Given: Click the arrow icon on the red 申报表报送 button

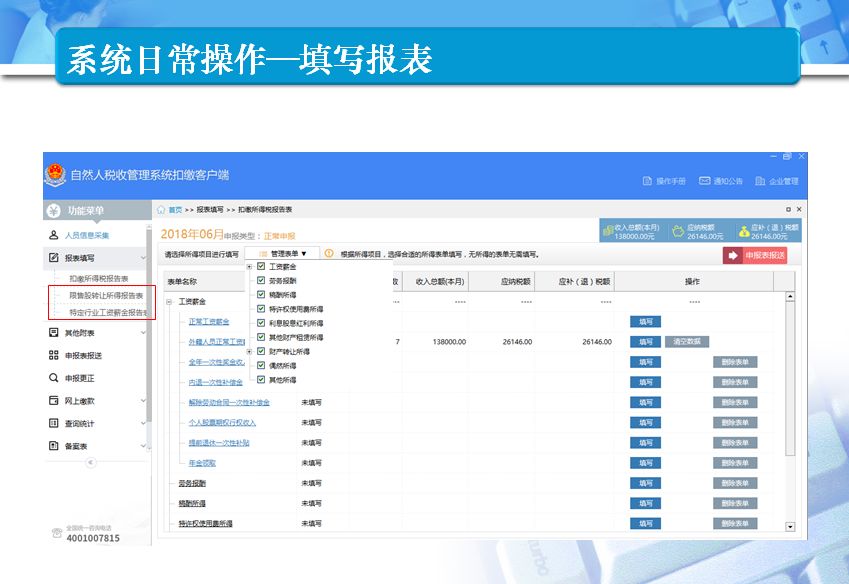Looking at the screenshot, I should point(733,255).
